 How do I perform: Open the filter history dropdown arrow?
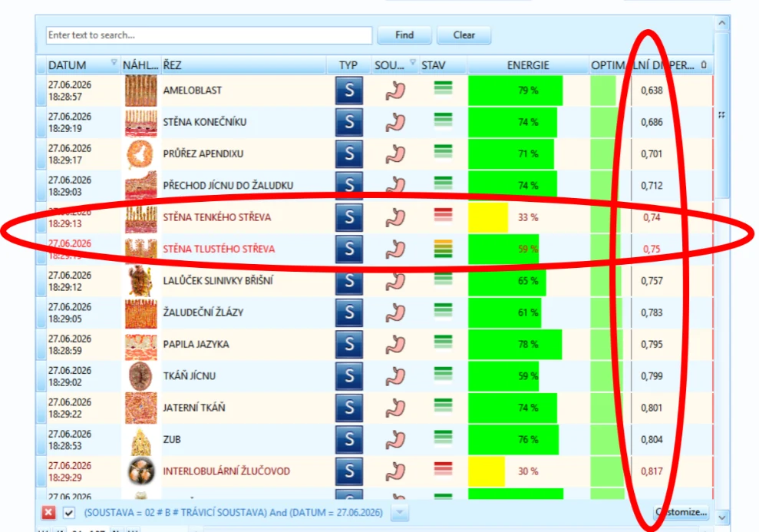(x=400, y=512)
